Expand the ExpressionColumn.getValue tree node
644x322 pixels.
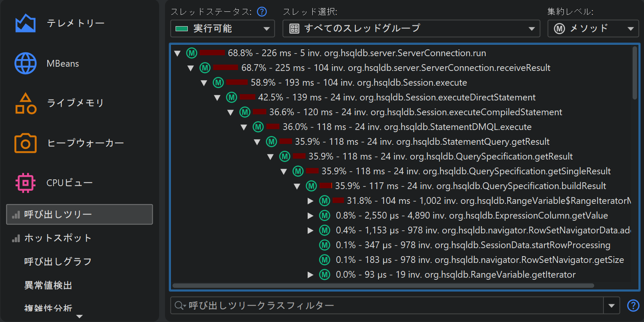(x=311, y=216)
